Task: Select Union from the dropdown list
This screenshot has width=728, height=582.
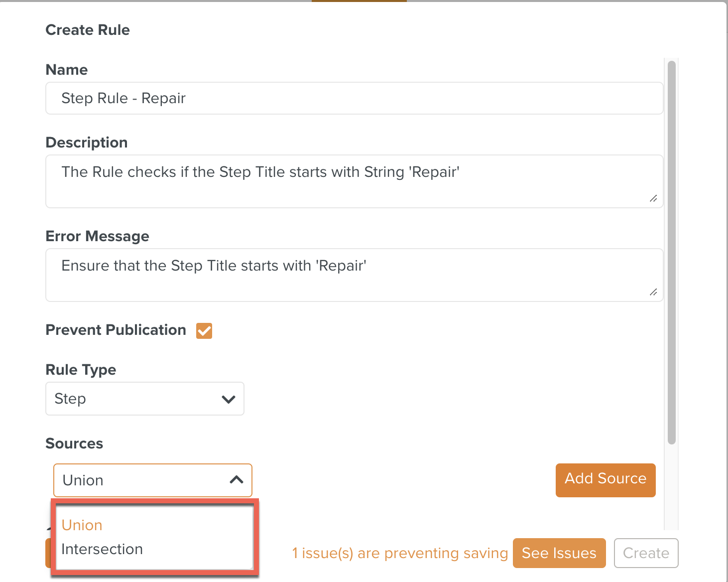Action: [82, 525]
